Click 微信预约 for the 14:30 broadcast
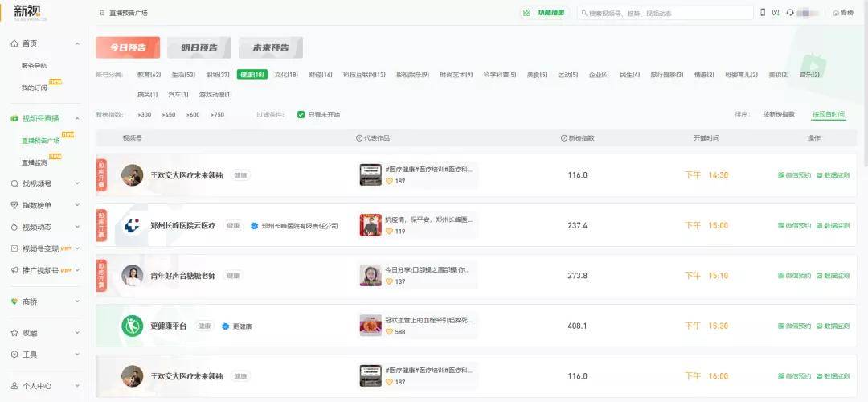 794,175
